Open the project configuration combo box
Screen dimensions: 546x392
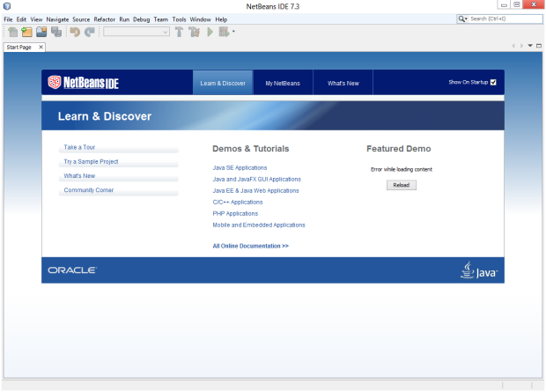tap(136, 32)
